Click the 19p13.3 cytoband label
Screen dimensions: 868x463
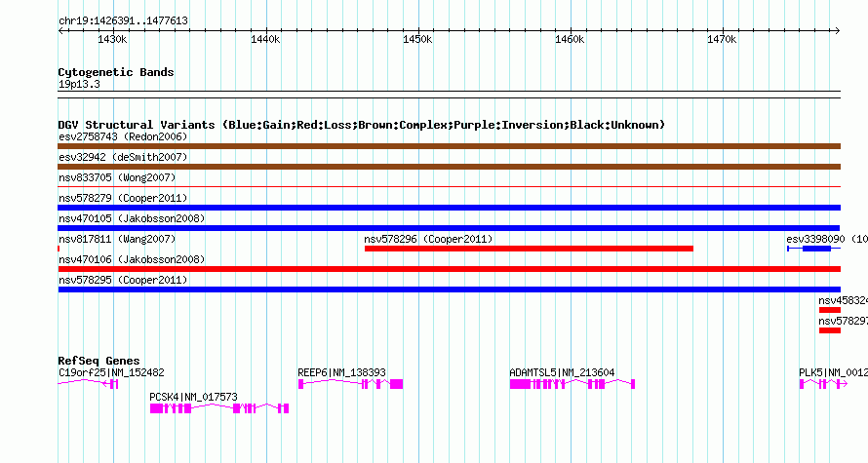[x=79, y=85]
